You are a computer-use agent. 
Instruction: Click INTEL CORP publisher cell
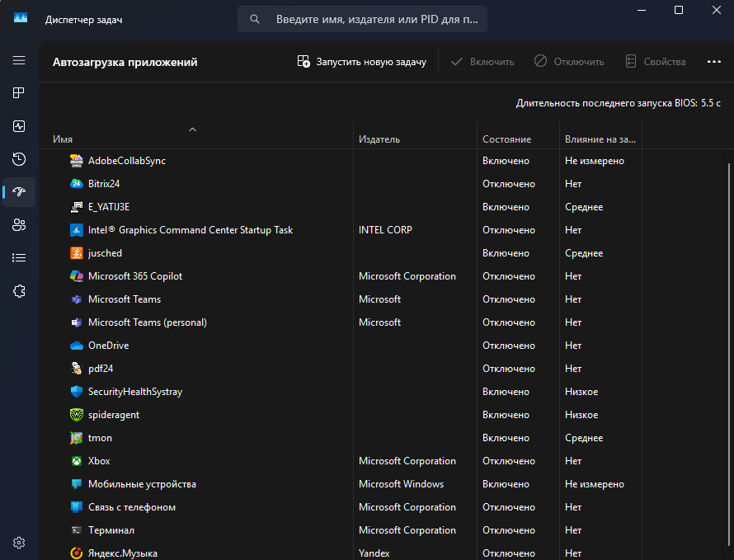385,230
